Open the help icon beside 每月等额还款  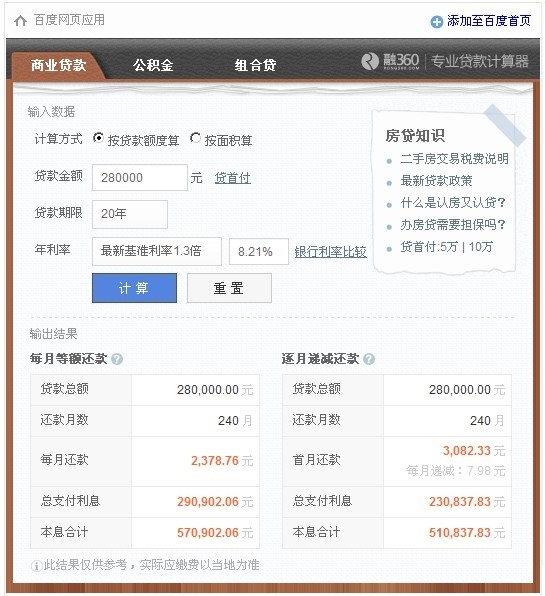tap(117, 359)
